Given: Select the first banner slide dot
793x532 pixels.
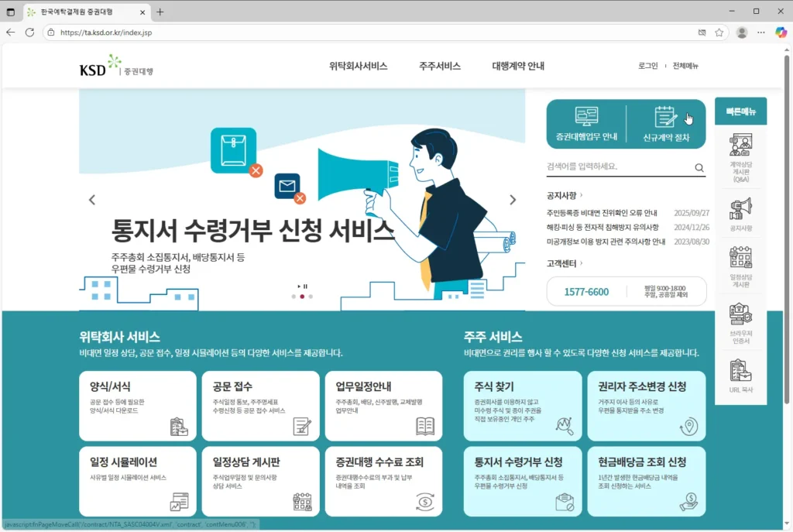Looking at the screenshot, I should (x=294, y=297).
